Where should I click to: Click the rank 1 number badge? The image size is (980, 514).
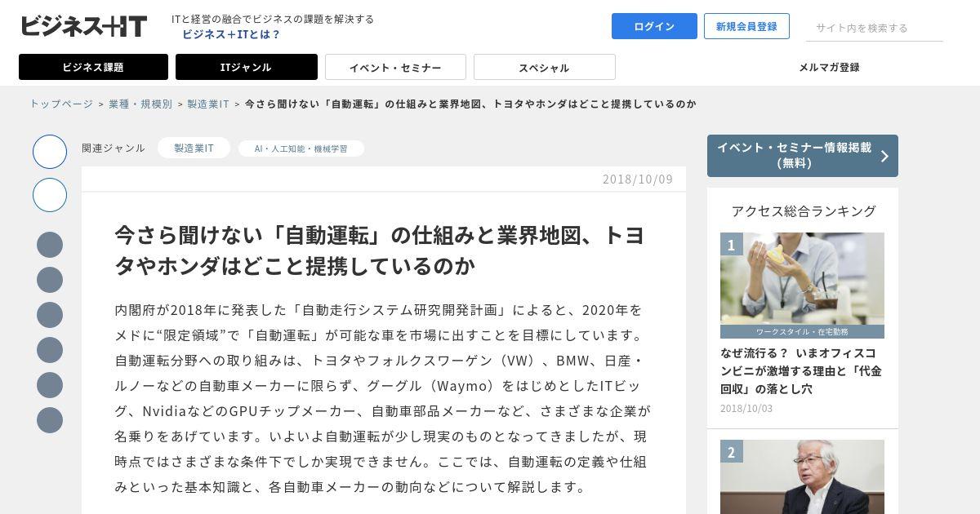(731, 245)
